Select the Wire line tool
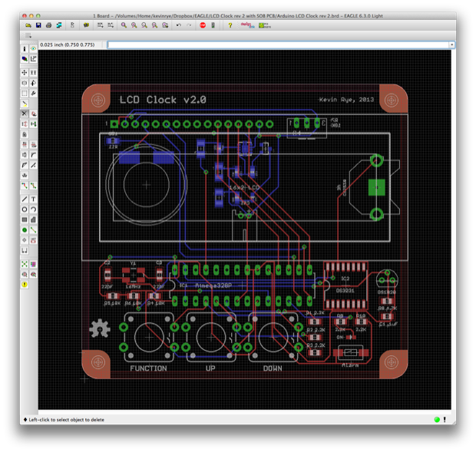Image resolution: width=476 pixels, height=452 pixels. point(25,200)
